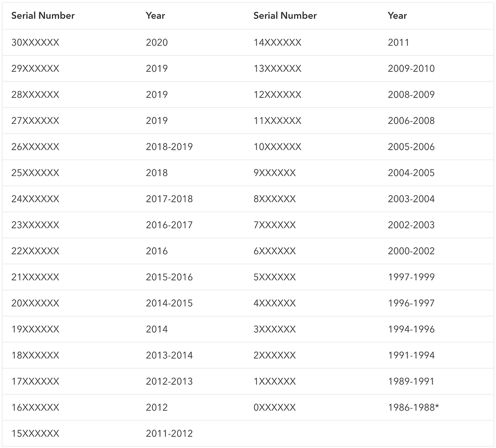Click the 2018-2019 year entry
496x448 pixels.
coord(169,147)
